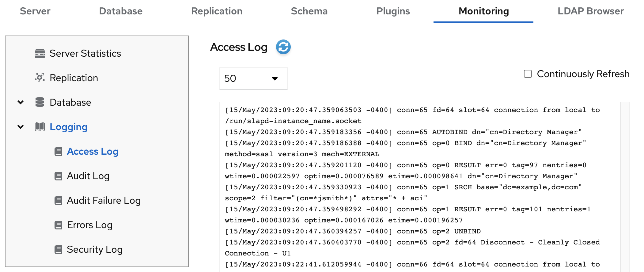The image size is (644, 272).
Task: Open the log line count dropdown showing 50
Action: (253, 78)
